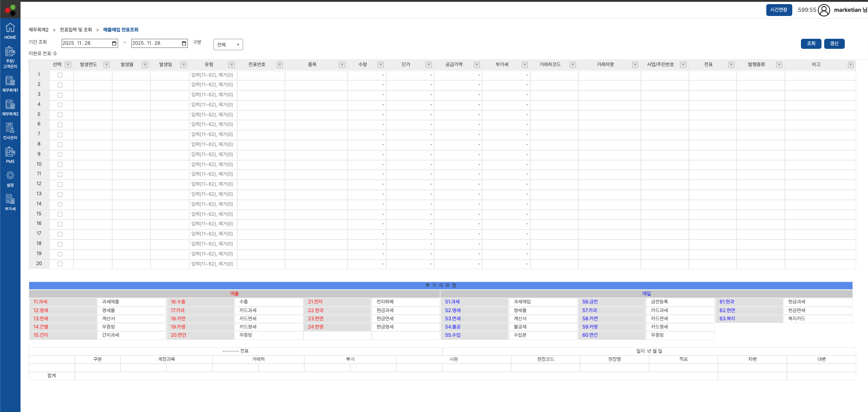Open the HOME sidebar icon
868x412 pixels.
pyautogui.click(x=10, y=31)
